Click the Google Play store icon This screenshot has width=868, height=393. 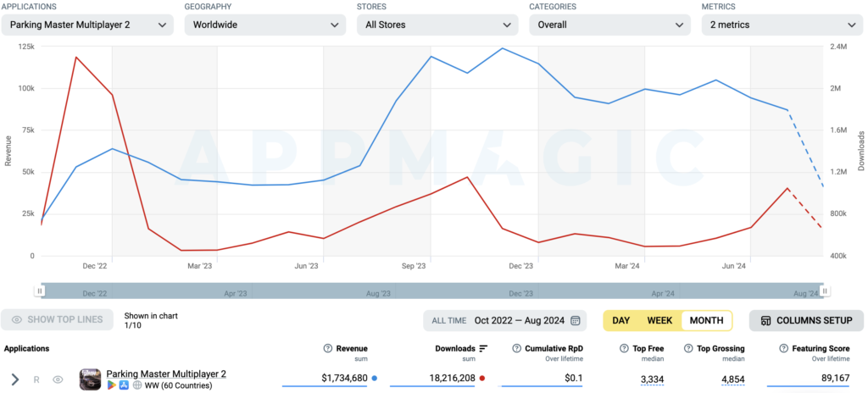111,385
